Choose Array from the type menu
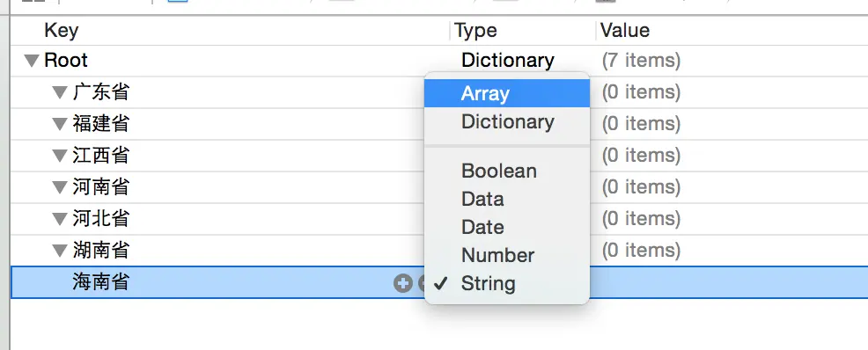This screenshot has width=868, height=350. pos(507,93)
